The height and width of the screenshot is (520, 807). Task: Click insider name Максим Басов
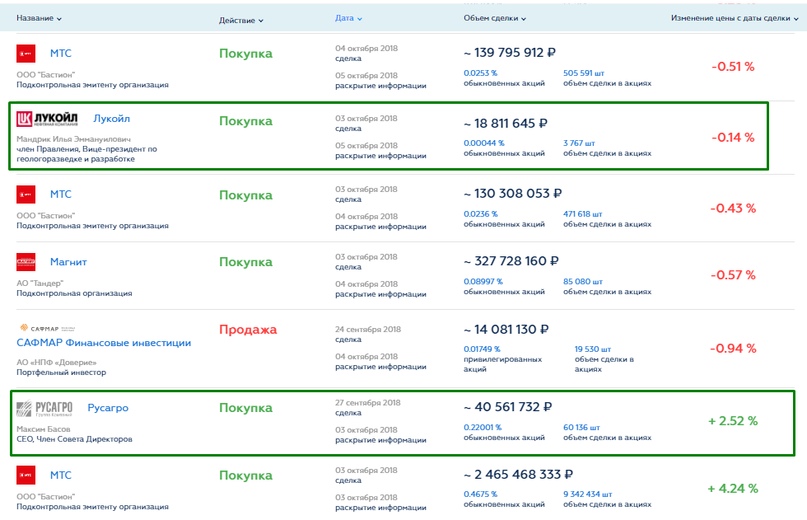tap(43, 429)
